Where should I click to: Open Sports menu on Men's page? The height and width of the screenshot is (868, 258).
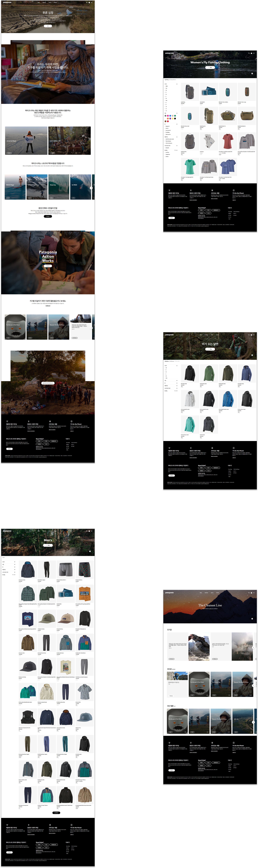coord(50,531)
